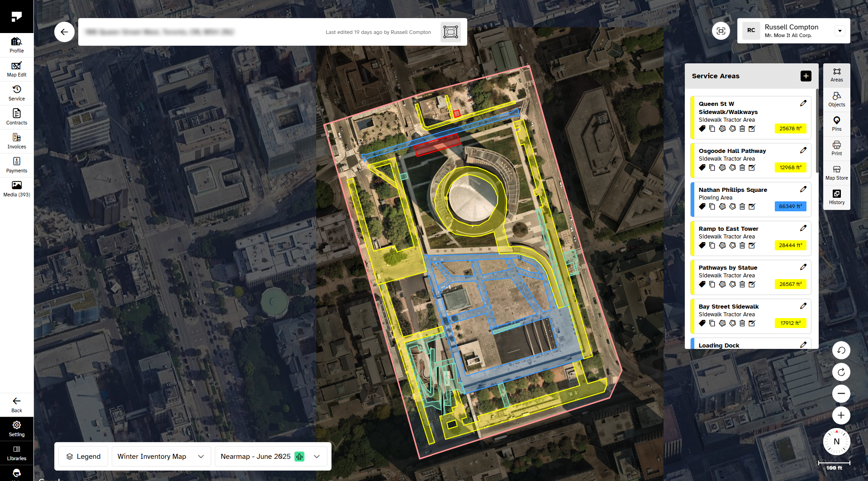Viewport: 868px width, 481px height.
Task: Open the Nearmap - June 2025 imagery dropdown
Action: pos(270,457)
